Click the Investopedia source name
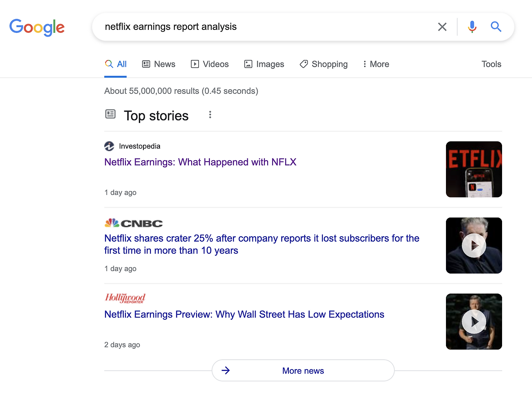 140,146
